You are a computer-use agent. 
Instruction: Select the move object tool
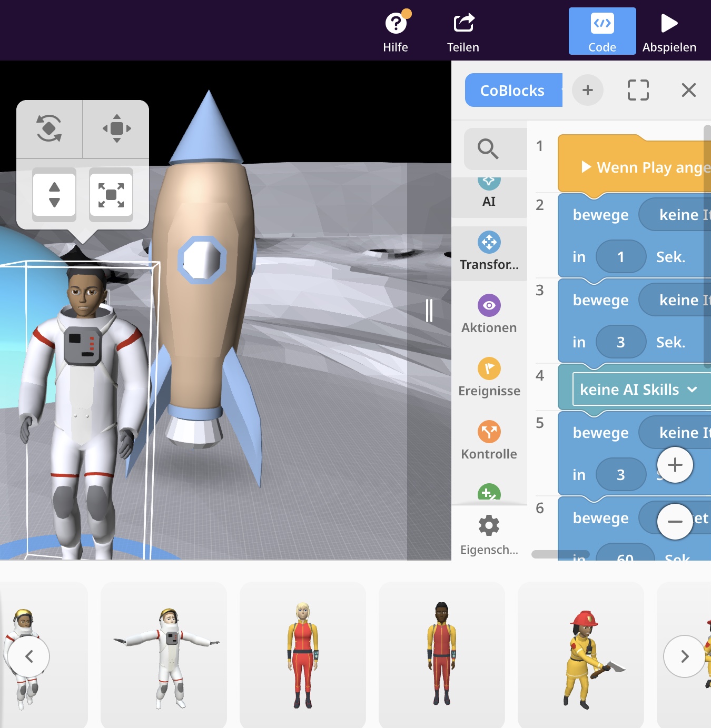click(116, 128)
